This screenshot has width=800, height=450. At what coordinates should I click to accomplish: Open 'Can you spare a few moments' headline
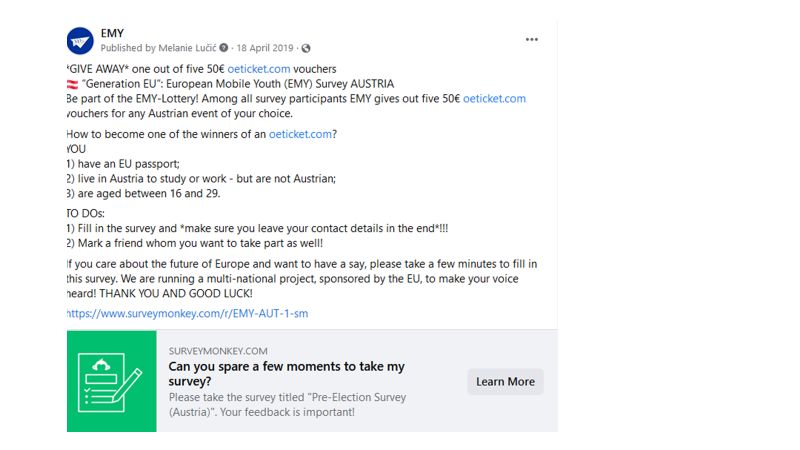pos(286,373)
